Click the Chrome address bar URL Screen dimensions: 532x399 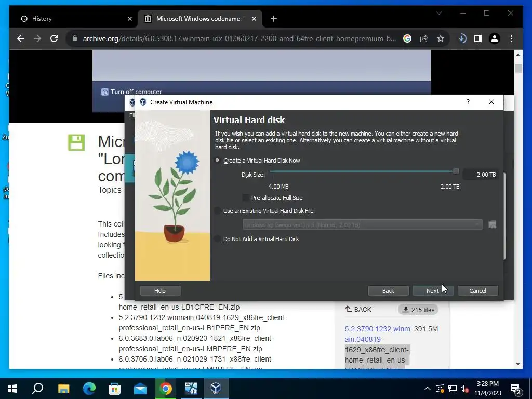tap(239, 38)
